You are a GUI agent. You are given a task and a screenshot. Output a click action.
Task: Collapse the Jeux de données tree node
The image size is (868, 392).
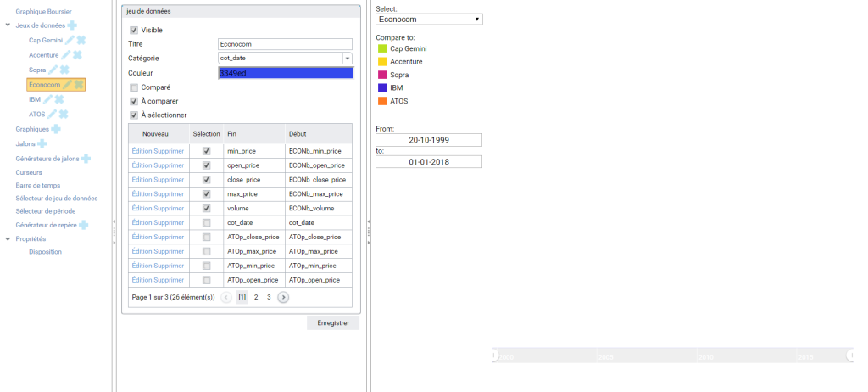click(8, 25)
